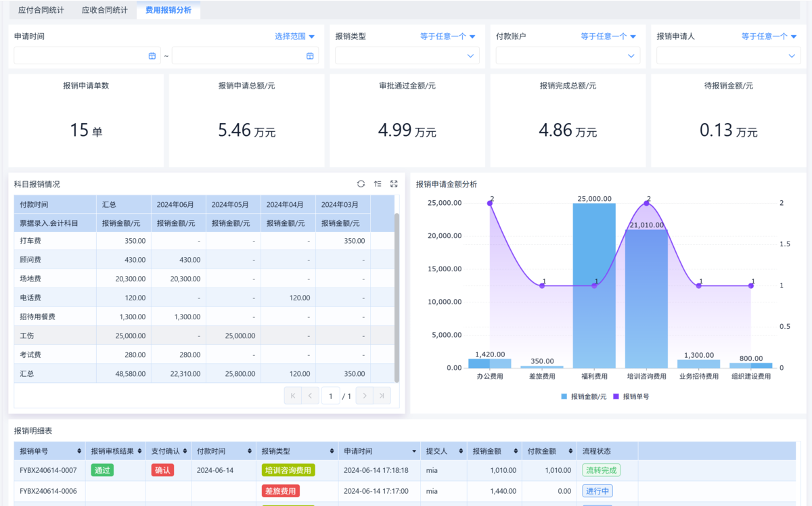Open the 报销类型 dropdown box
This screenshot has width=812, height=506.
(407, 55)
